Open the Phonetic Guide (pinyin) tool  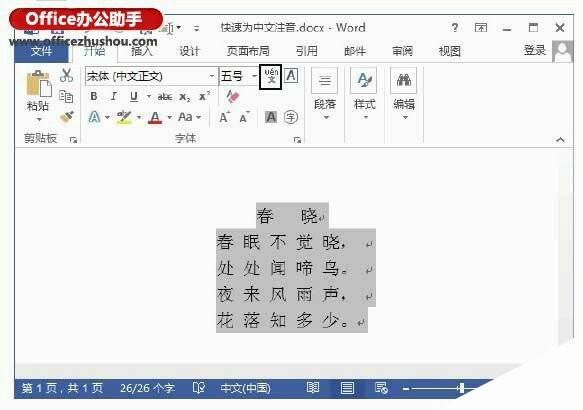[271, 77]
